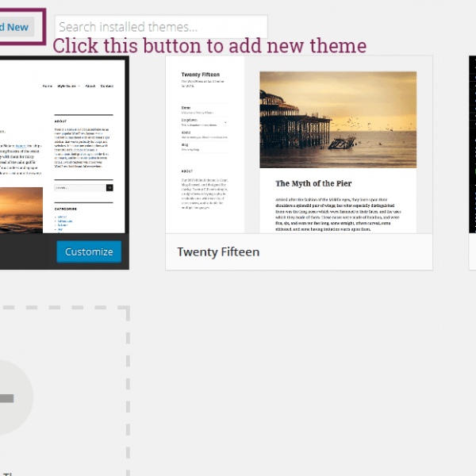Select About in the previewed theme menu
This screenshot has width=476, height=476.
pyautogui.click(x=90, y=86)
